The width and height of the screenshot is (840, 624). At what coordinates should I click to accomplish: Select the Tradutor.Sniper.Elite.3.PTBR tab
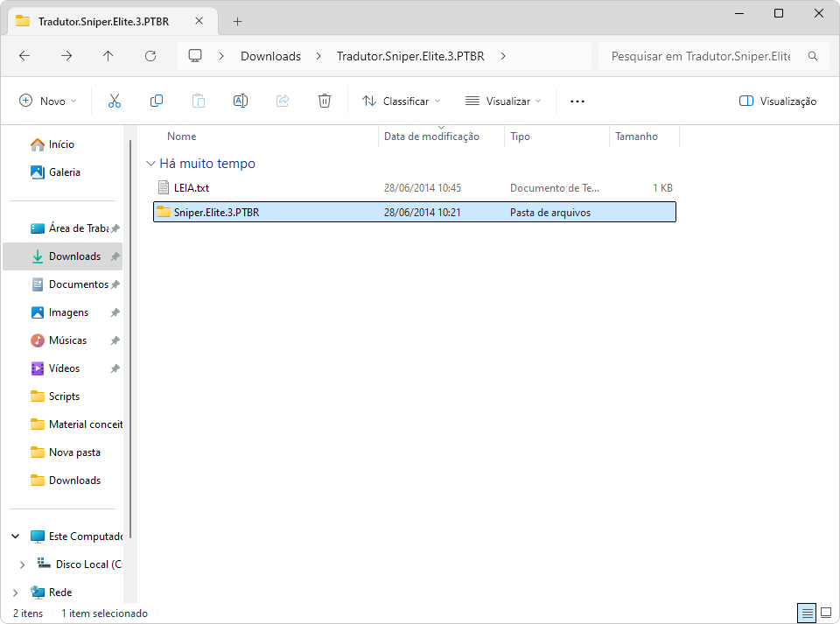pyautogui.click(x=103, y=21)
